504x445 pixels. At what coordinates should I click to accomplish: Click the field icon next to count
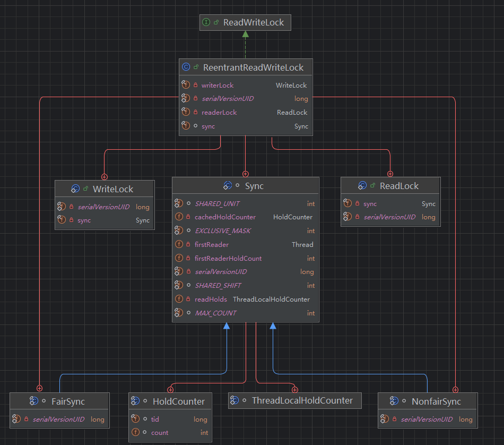[135, 433]
